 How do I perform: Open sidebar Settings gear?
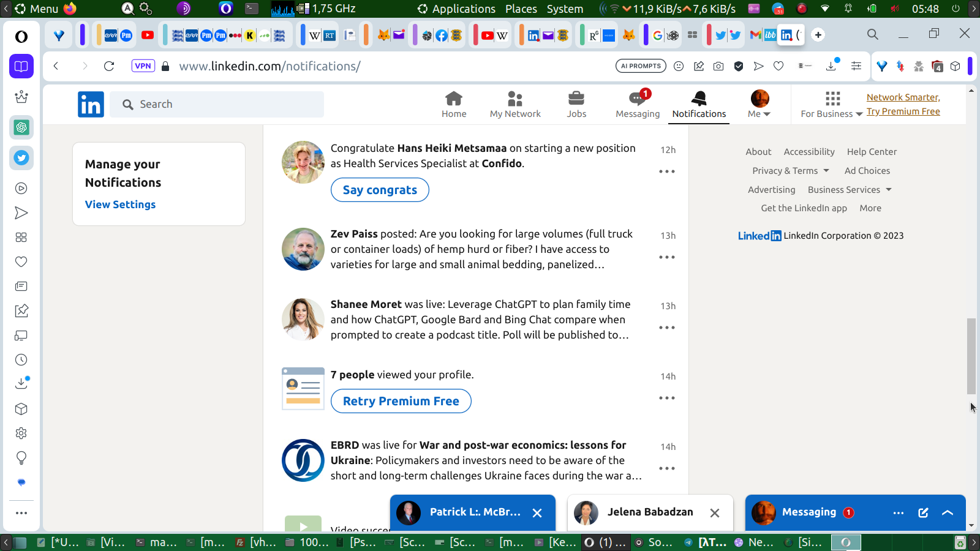point(21,433)
